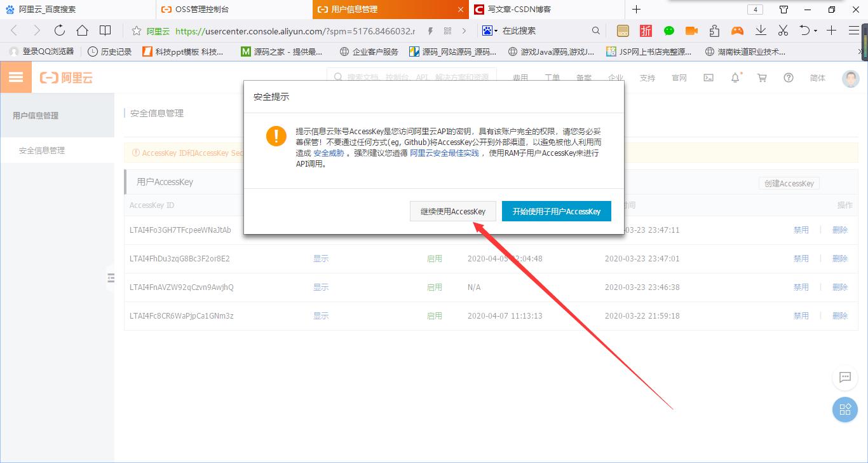Open the 湖南铁道职业技术 bookmark
Viewport: 868px width, 463px height.
point(745,52)
